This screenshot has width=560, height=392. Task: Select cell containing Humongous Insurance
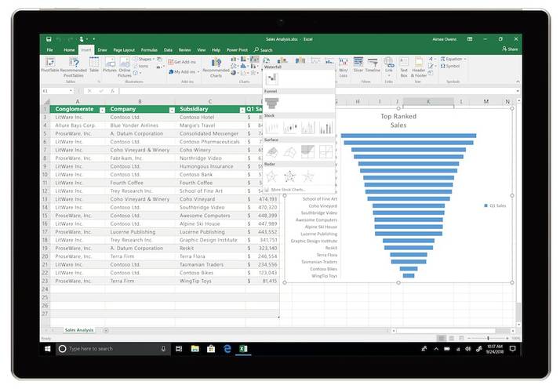(210, 166)
